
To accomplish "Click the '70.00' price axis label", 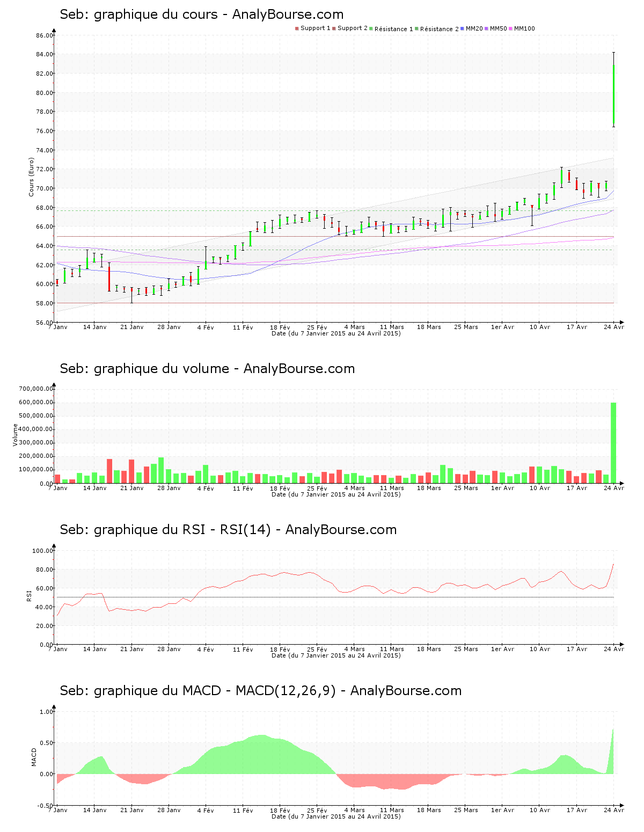I will tap(45, 188).
